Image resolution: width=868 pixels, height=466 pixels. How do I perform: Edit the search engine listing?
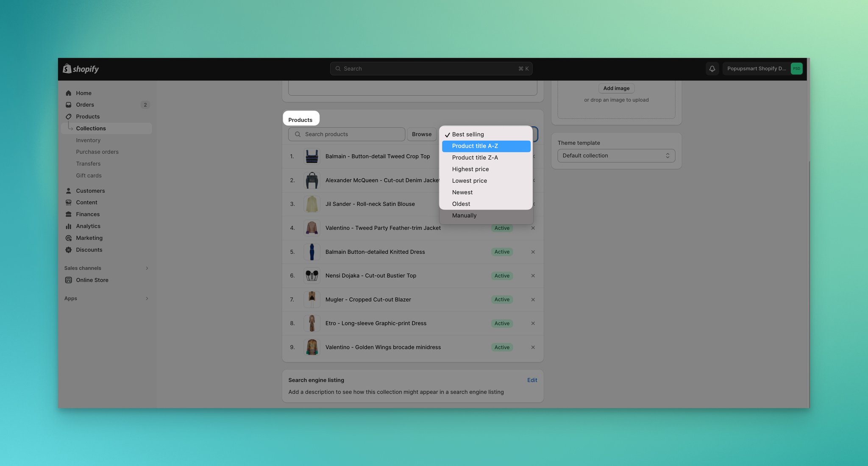click(532, 380)
